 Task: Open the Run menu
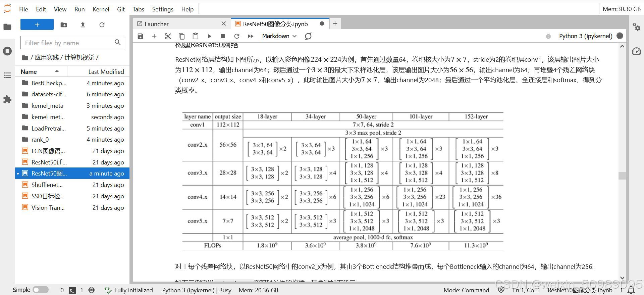(x=79, y=9)
